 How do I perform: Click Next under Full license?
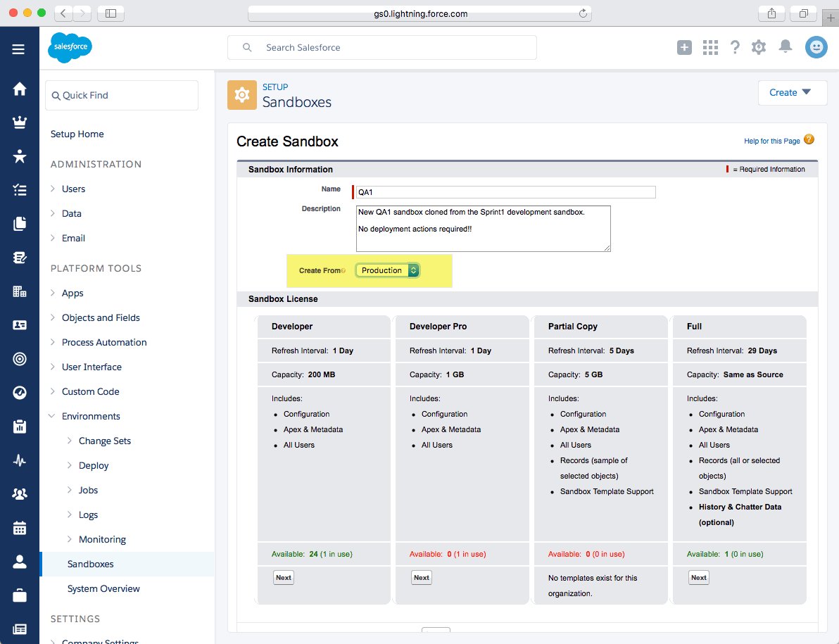click(x=699, y=578)
